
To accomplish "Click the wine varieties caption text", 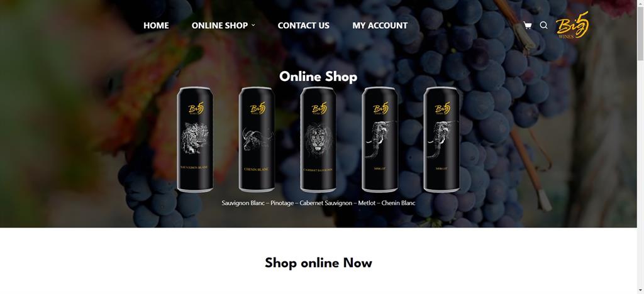I will [x=318, y=203].
